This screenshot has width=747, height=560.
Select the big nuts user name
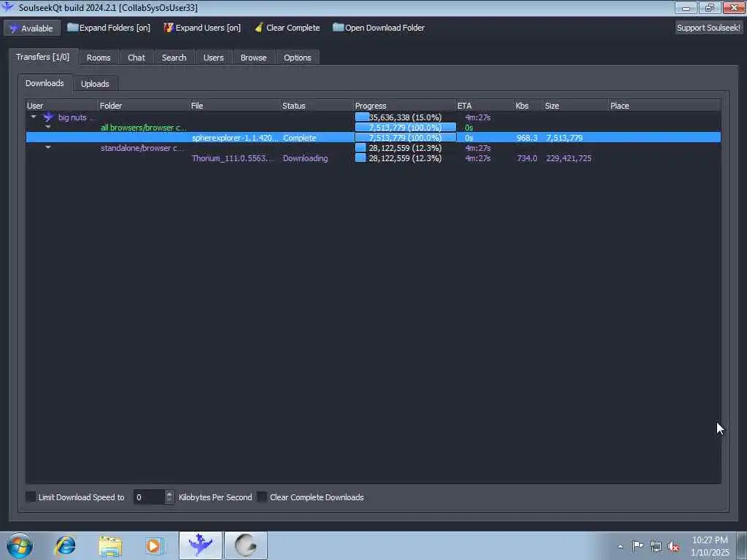click(76, 117)
